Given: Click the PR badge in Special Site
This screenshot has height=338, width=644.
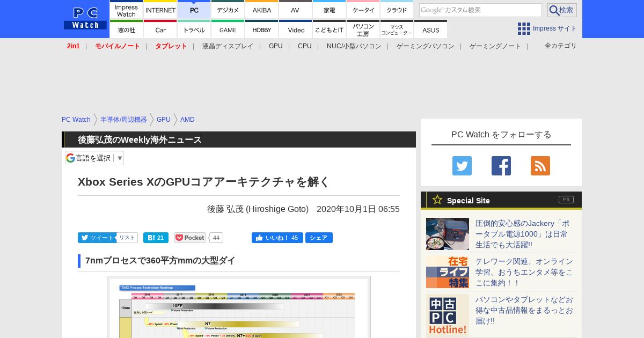Looking at the screenshot, I should tap(566, 200).
